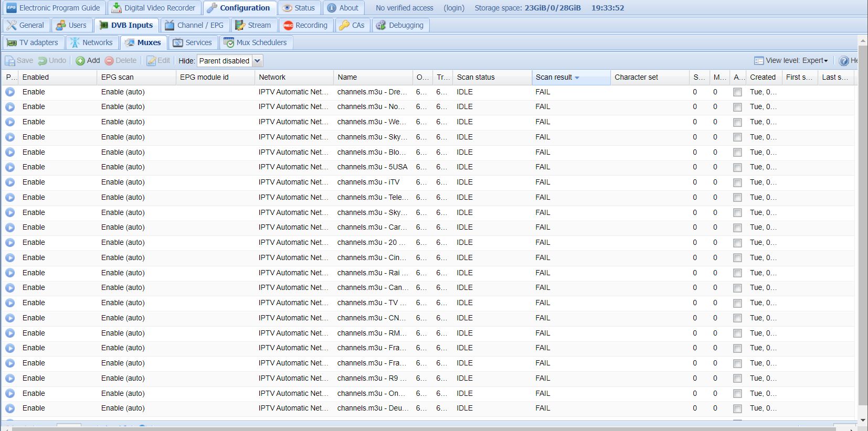Click play icon in the R9 row

(10, 379)
